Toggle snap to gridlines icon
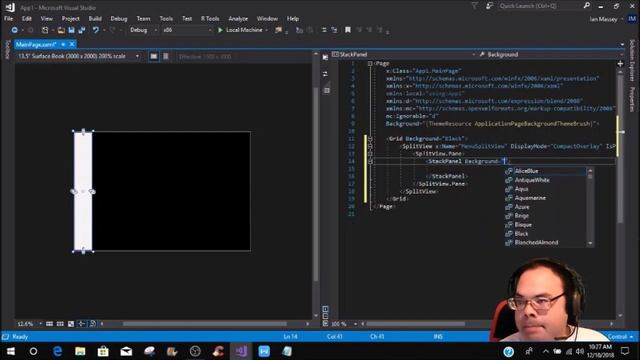 [x=60, y=324]
